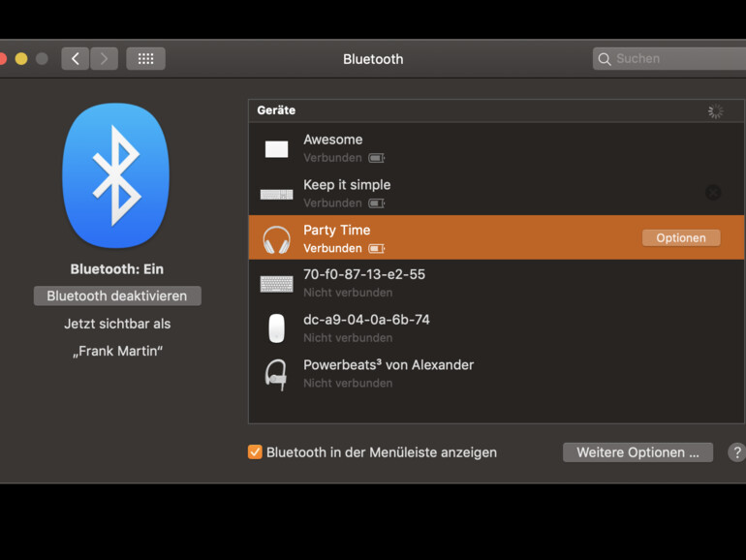
Task: Click the Bluetooth window title
Action: pos(373,59)
